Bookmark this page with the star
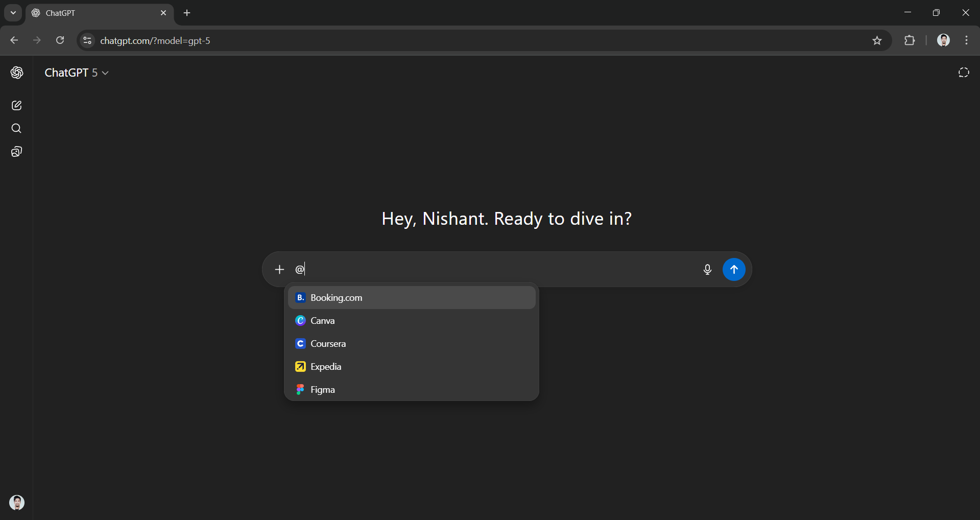The height and width of the screenshot is (520, 980). (877, 40)
